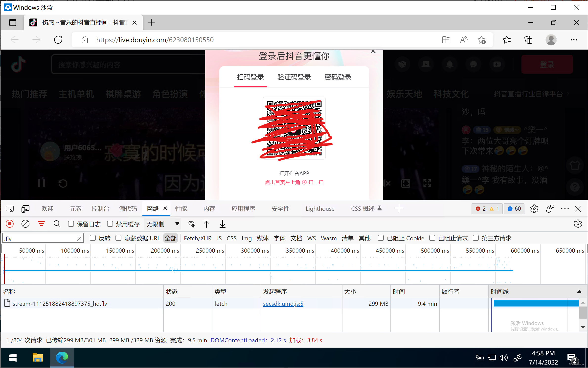The width and height of the screenshot is (588, 368).
Task: Tick the 隐藏数据 URL checkbox
Action: [x=119, y=238]
